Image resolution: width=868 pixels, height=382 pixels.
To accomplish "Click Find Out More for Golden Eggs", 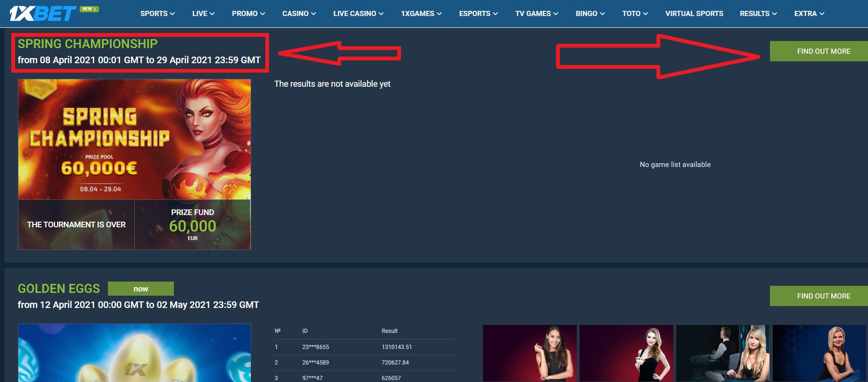I will pyautogui.click(x=823, y=296).
